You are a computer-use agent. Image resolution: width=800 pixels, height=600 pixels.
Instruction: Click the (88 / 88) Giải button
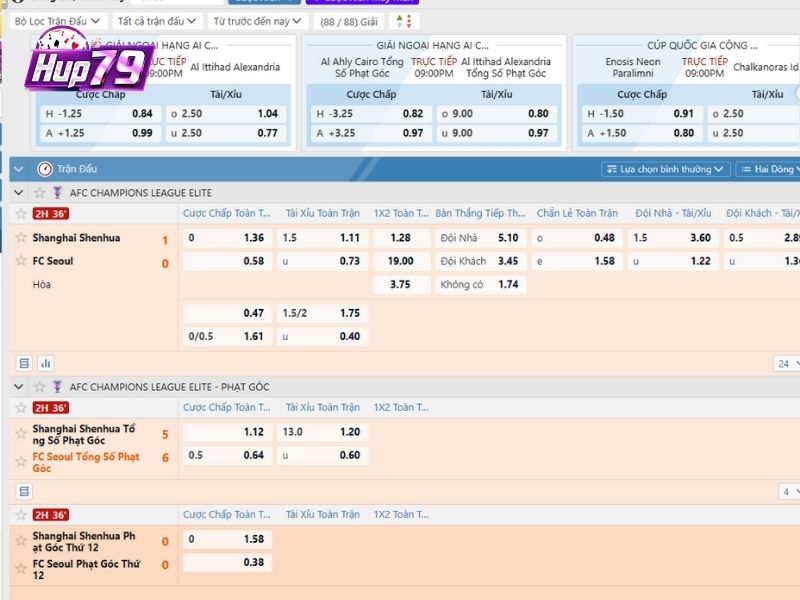coord(348,20)
